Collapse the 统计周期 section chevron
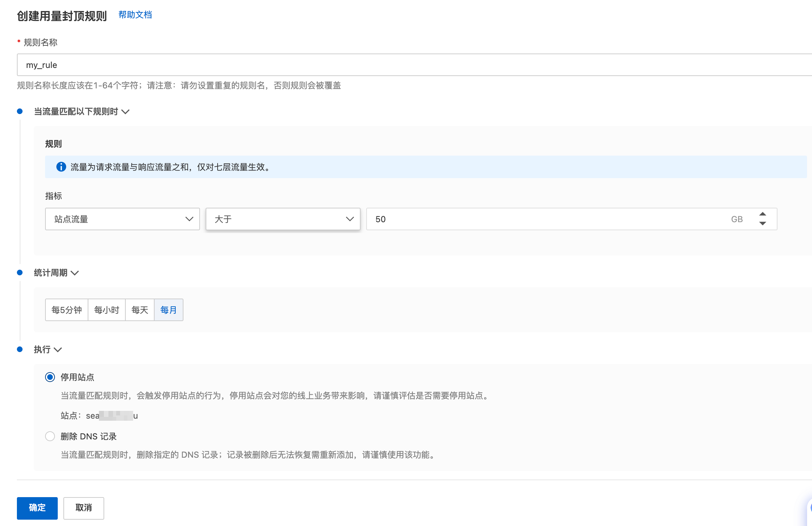The height and width of the screenshot is (526, 812). pyautogui.click(x=75, y=273)
